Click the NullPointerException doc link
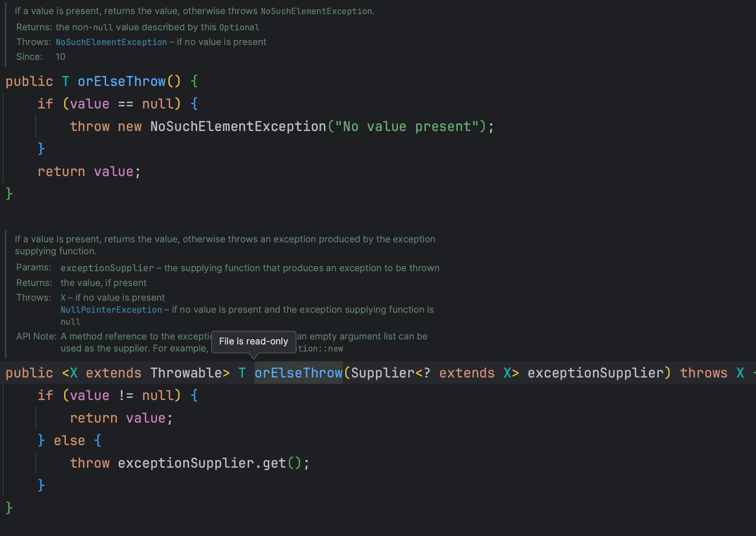 [x=111, y=310]
